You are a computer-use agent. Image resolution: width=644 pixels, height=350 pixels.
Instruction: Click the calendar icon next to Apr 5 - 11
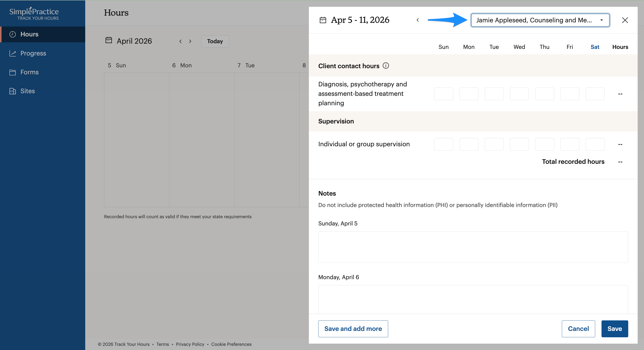point(323,20)
